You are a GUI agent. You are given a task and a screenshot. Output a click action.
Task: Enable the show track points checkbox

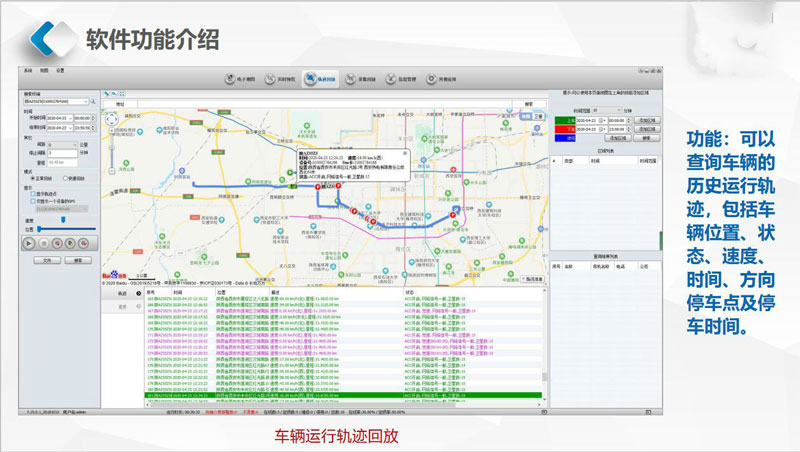tap(33, 194)
